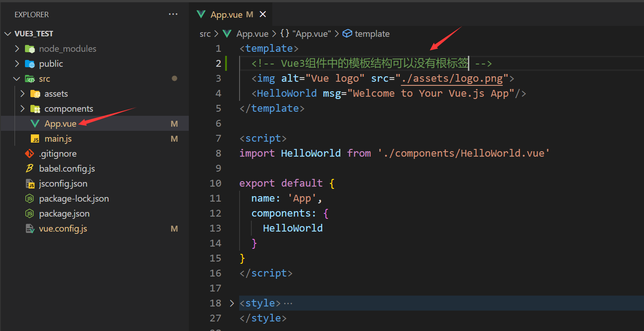Click the HelloWorld tag on line 4
The image size is (644, 331).
[x=287, y=93]
